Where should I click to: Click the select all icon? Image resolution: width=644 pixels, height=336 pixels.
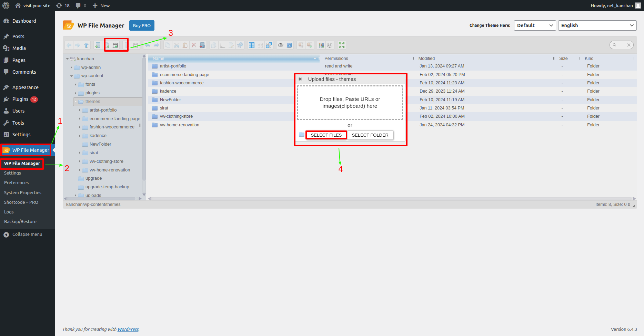(252, 45)
